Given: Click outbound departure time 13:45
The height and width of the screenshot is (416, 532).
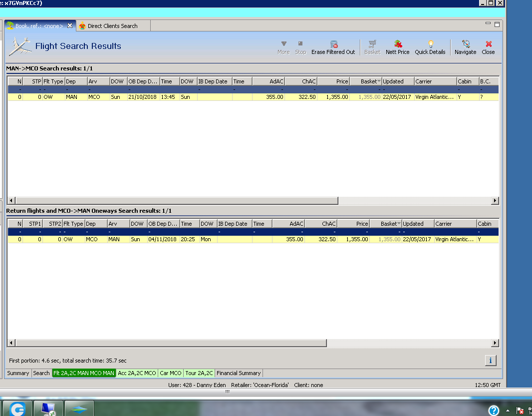Looking at the screenshot, I should (x=168, y=97).
